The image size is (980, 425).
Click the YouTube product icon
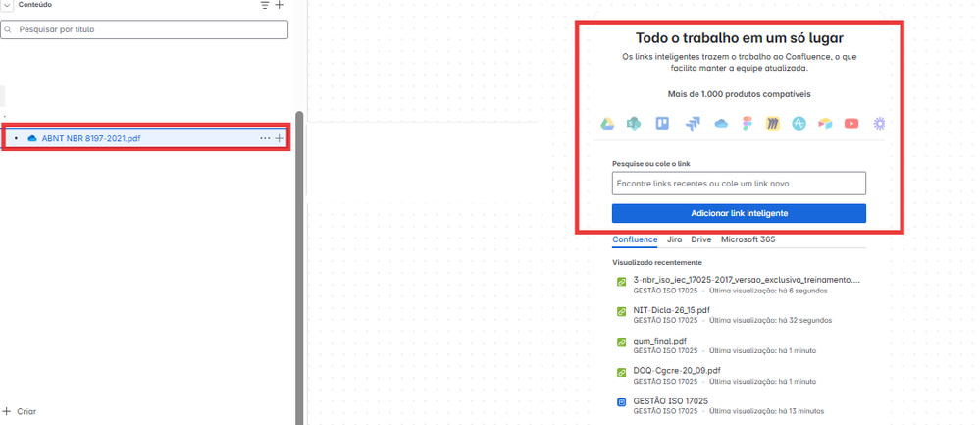[x=851, y=124]
